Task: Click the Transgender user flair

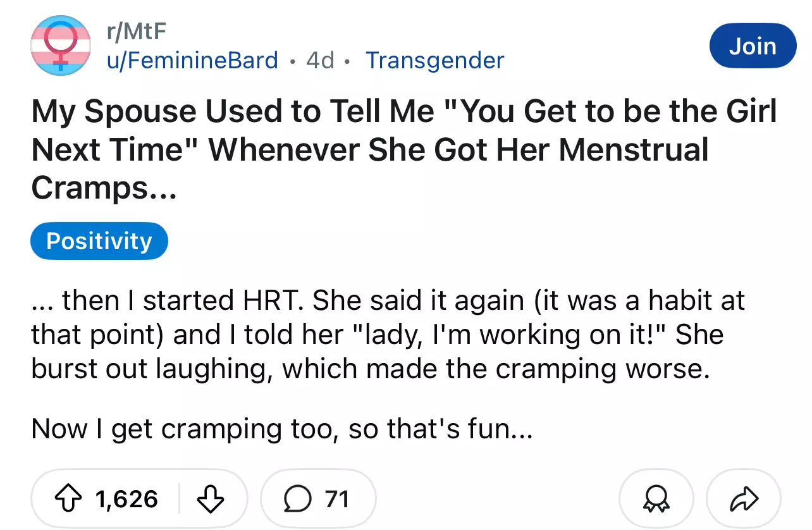Action: [435, 60]
